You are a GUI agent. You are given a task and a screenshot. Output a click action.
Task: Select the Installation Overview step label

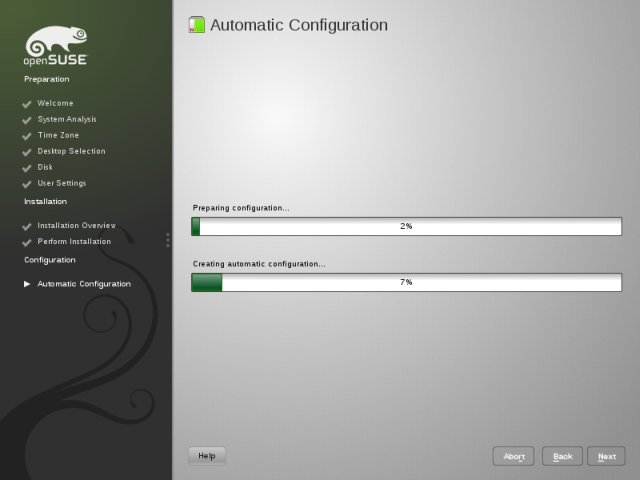coord(77,225)
